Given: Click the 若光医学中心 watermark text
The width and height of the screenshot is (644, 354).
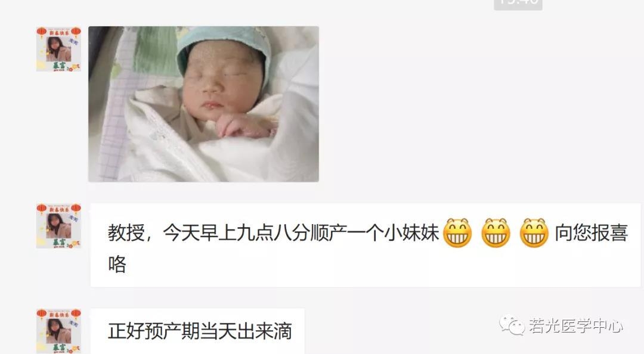Looking at the screenshot, I should tap(576, 326).
